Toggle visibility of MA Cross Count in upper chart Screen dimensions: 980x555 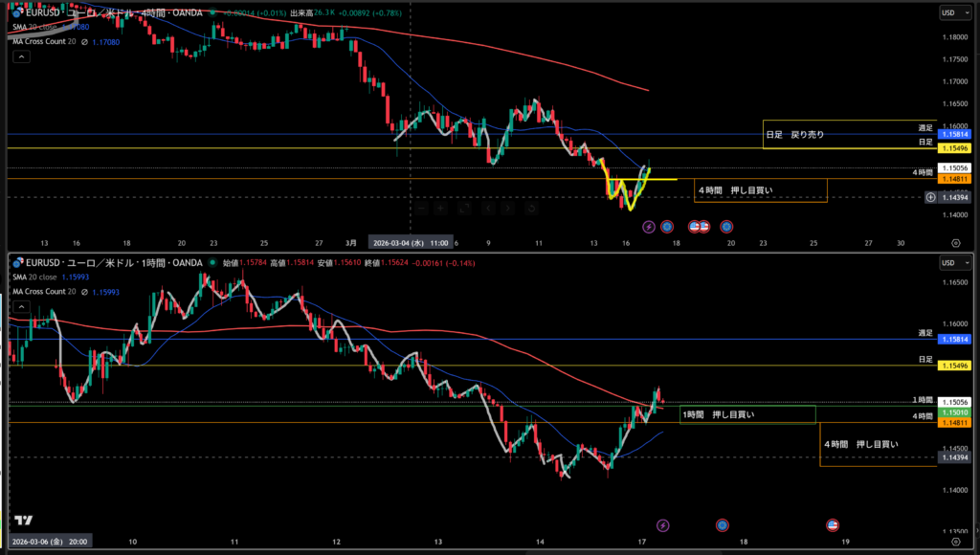[x=86, y=42]
